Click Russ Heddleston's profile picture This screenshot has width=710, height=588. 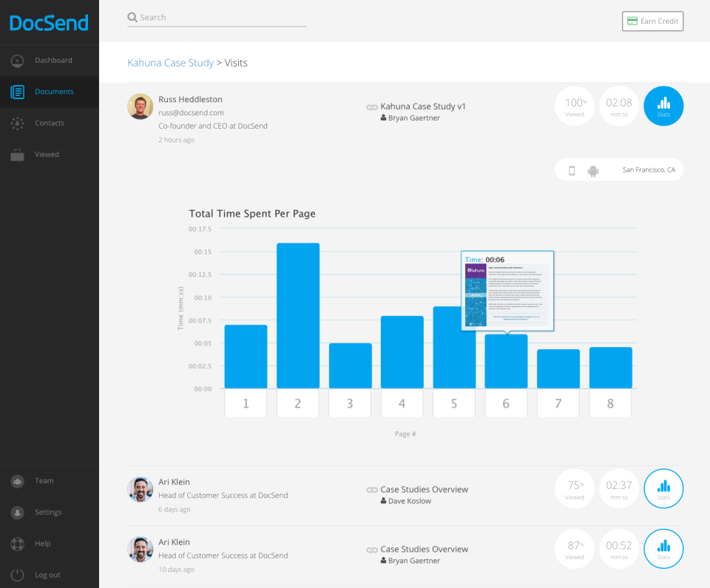tap(140, 106)
